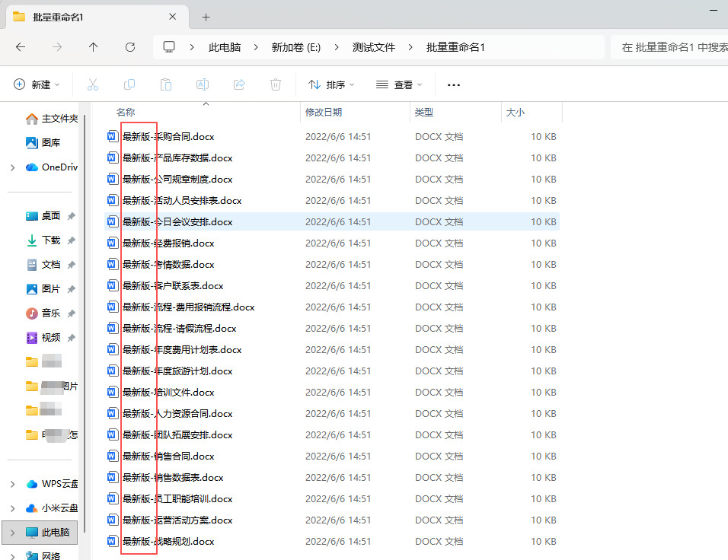
Task: Expand the WPS云盘 tree node
Action: coord(12,484)
